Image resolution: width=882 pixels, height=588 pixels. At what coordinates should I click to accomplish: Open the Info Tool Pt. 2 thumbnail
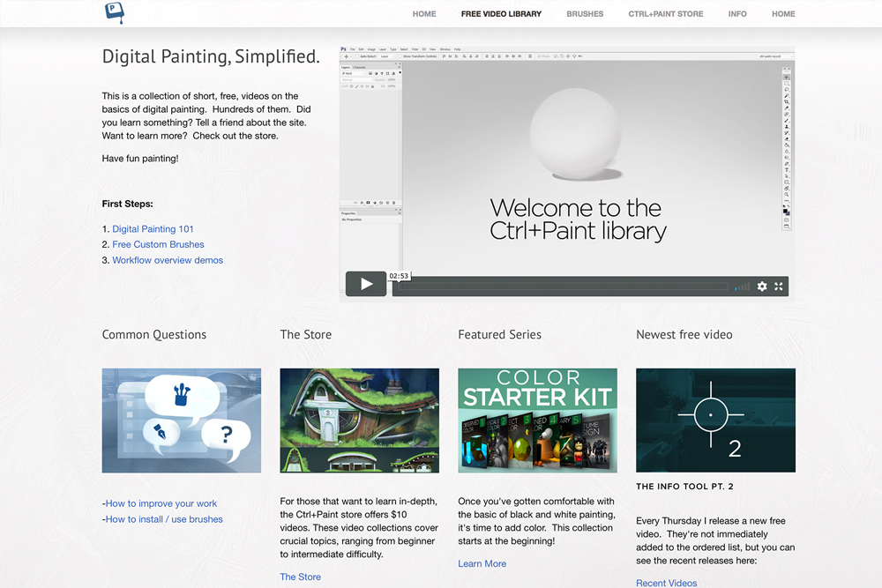[x=715, y=421]
